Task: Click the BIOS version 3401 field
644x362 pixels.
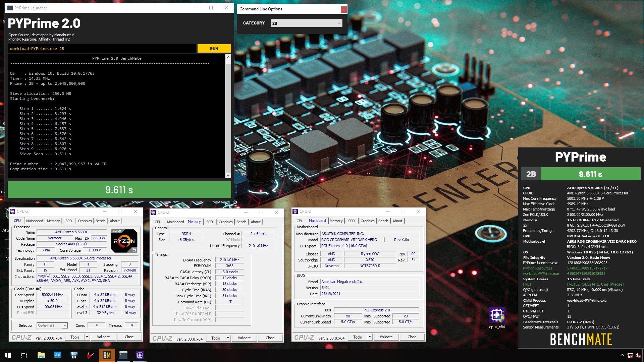Action: coord(370,288)
